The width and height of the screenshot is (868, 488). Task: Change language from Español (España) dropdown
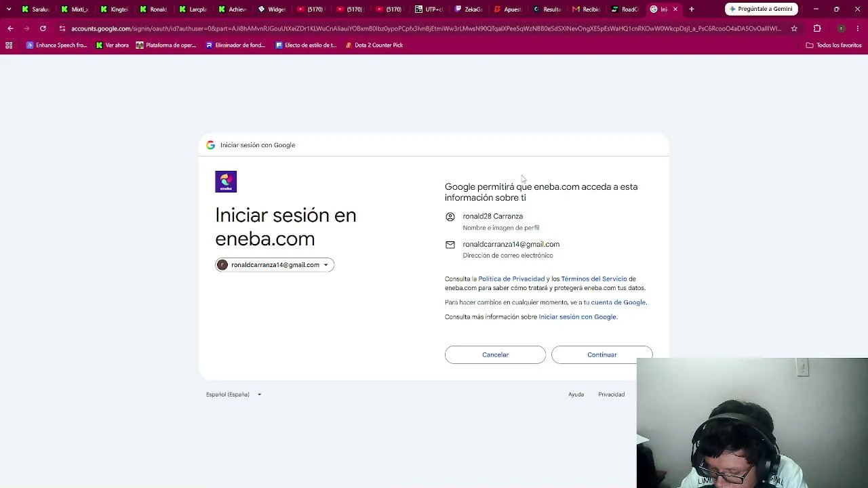233,394
